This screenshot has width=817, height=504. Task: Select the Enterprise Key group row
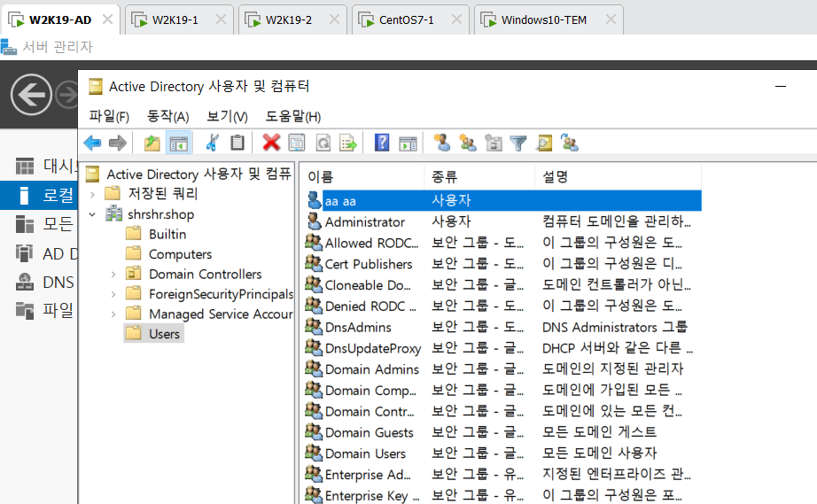coord(502,496)
